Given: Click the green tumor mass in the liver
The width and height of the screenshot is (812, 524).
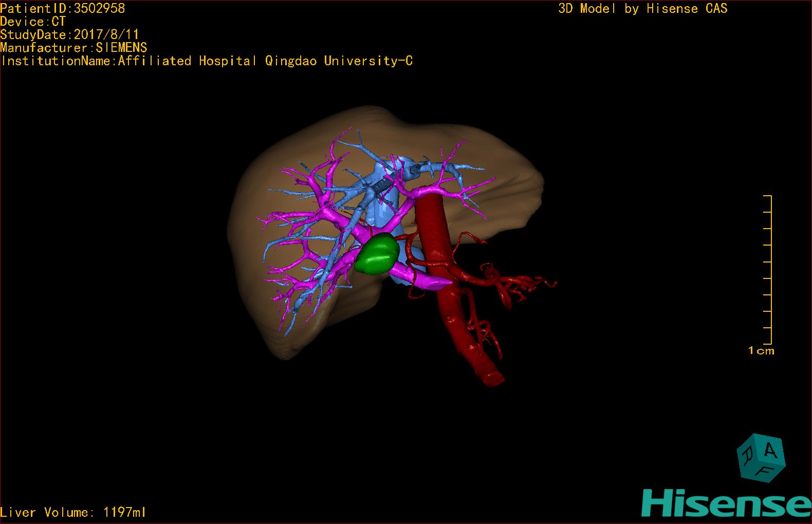Looking at the screenshot, I should click(x=378, y=253).
